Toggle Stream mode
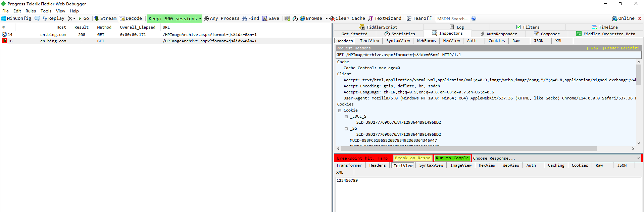The height and width of the screenshot is (212, 644). (x=105, y=18)
